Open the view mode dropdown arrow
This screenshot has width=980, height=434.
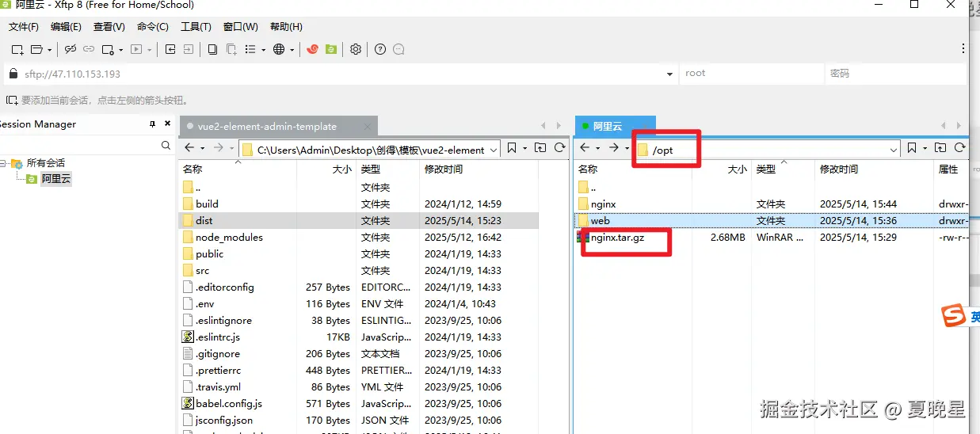click(264, 50)
